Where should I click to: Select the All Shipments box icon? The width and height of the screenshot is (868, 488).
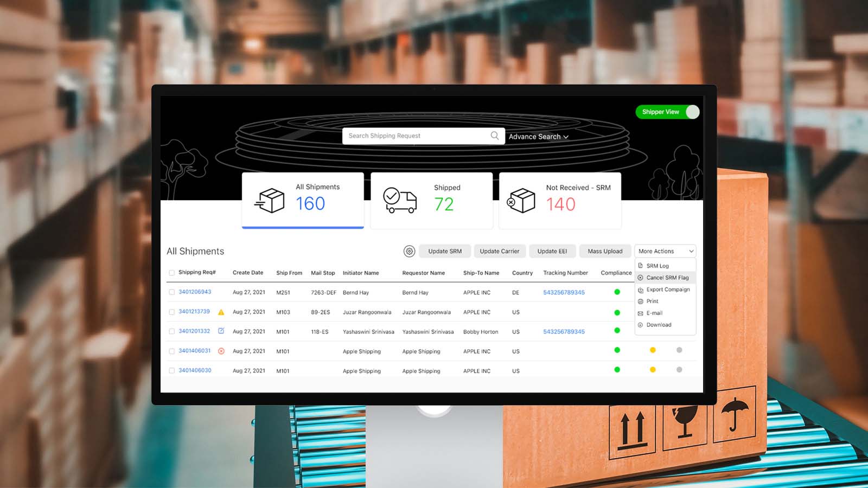point(270,201)
